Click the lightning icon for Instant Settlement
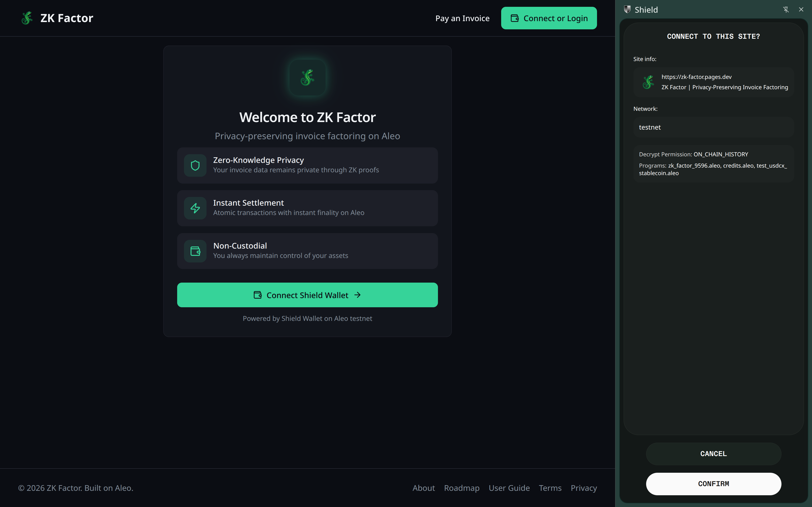 tap(195, 208)
